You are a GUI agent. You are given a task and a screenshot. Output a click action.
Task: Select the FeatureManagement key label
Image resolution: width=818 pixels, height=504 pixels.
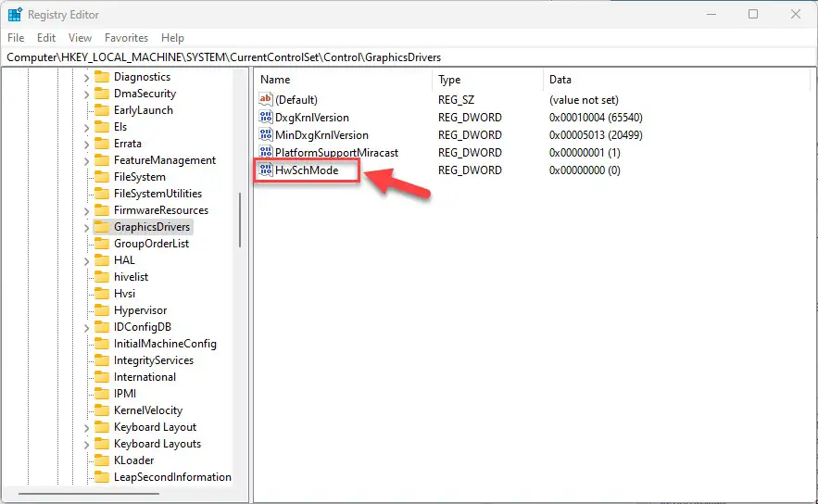pos(164,160)
